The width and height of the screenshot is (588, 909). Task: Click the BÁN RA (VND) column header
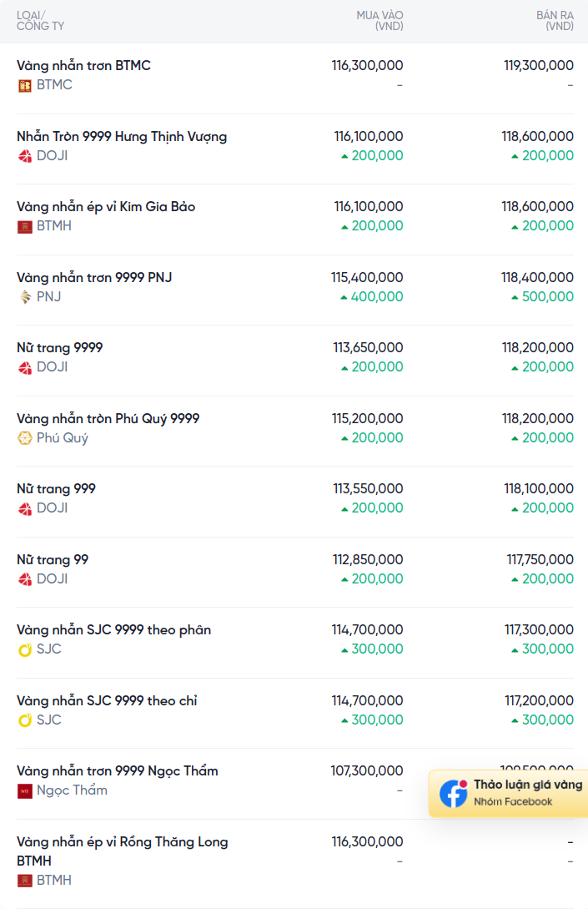pos(555,20)
